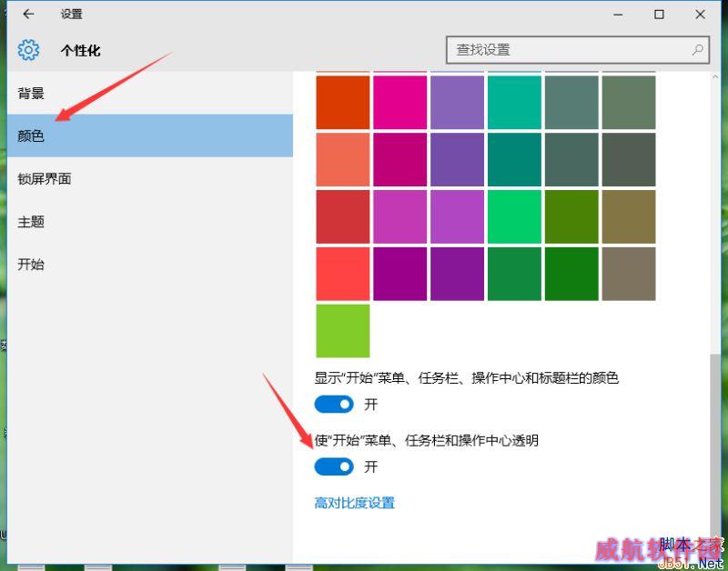Pick the turquoise swatch in first row
The width and height of the screenshot is (728, 571).
click(x=514, y=103)
